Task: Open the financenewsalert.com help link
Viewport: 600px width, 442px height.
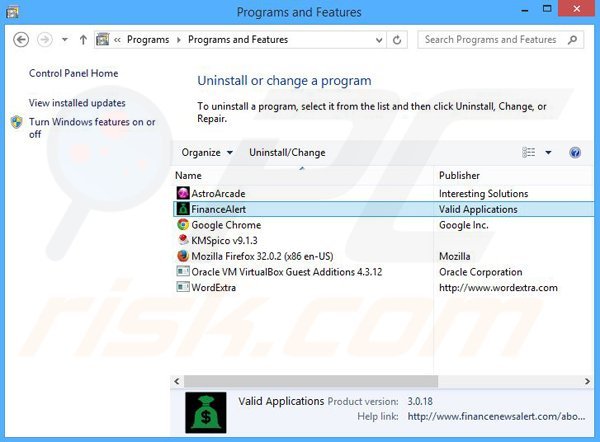Action: [x=496, y=416]
